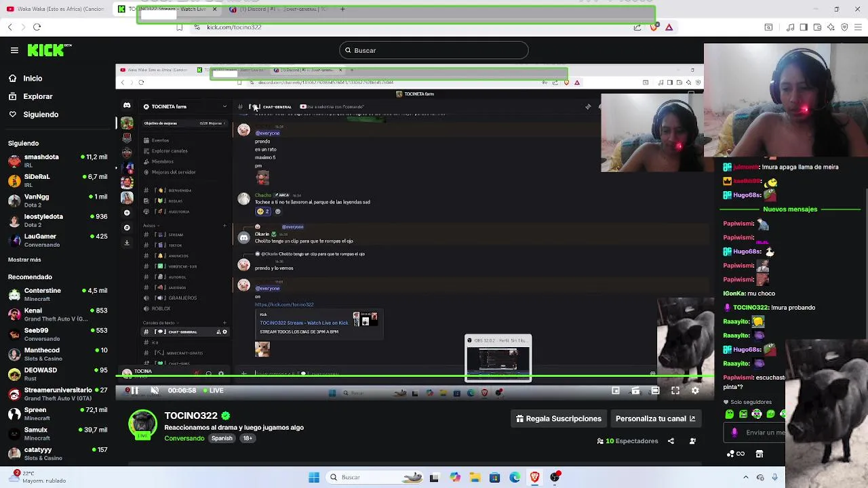The height and width of the screenshot is (488, 868).
Task: Open the Kick hamburger menu
Action: 14,50
